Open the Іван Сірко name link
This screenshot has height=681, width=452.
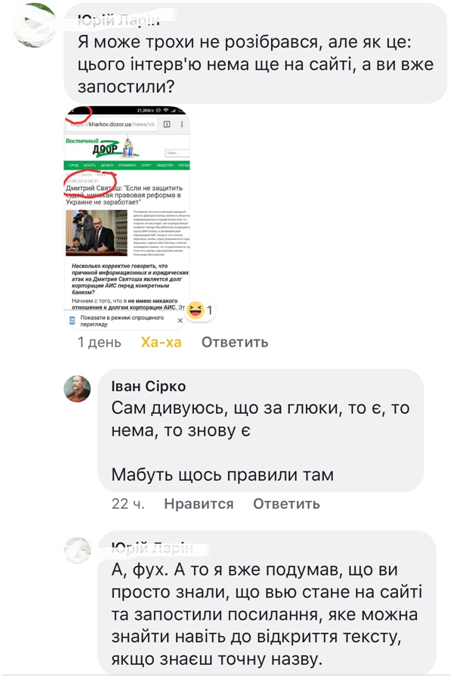[148, 386]
